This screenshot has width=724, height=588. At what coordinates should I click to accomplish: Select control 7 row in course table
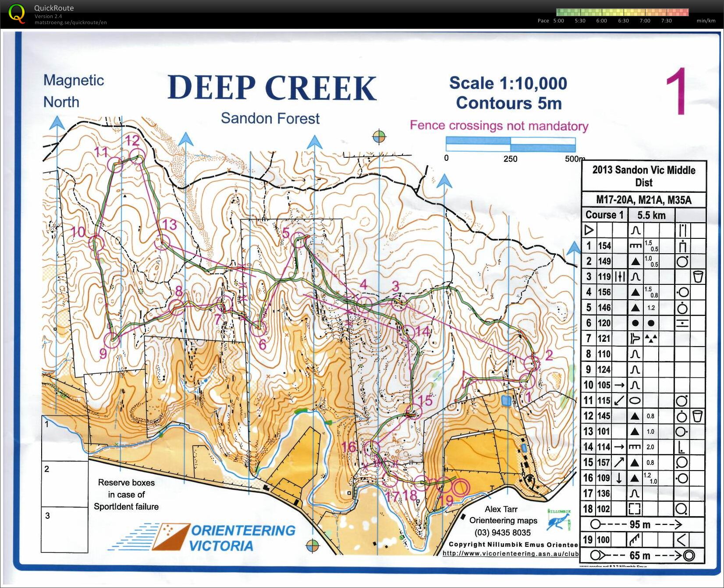643,338
